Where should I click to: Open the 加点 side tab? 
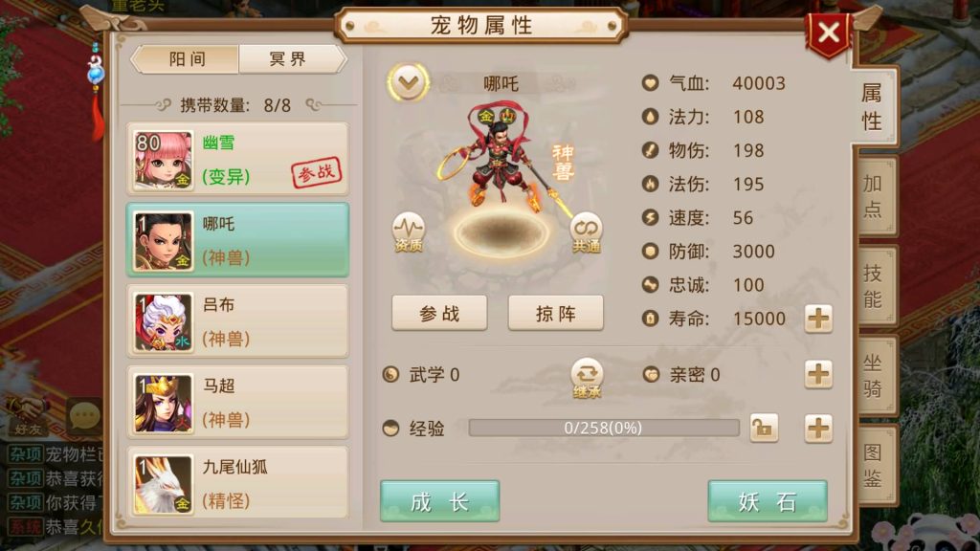(x=874, y=196)
